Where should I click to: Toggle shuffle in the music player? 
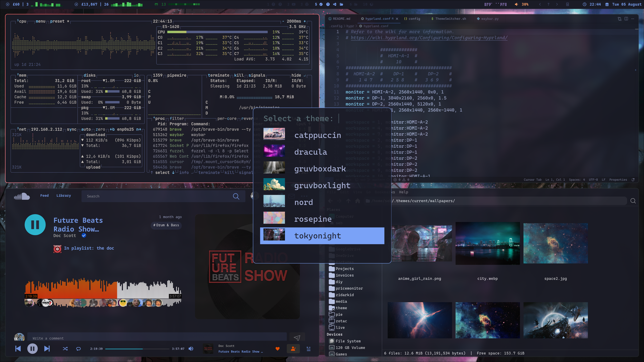[65, 348]
